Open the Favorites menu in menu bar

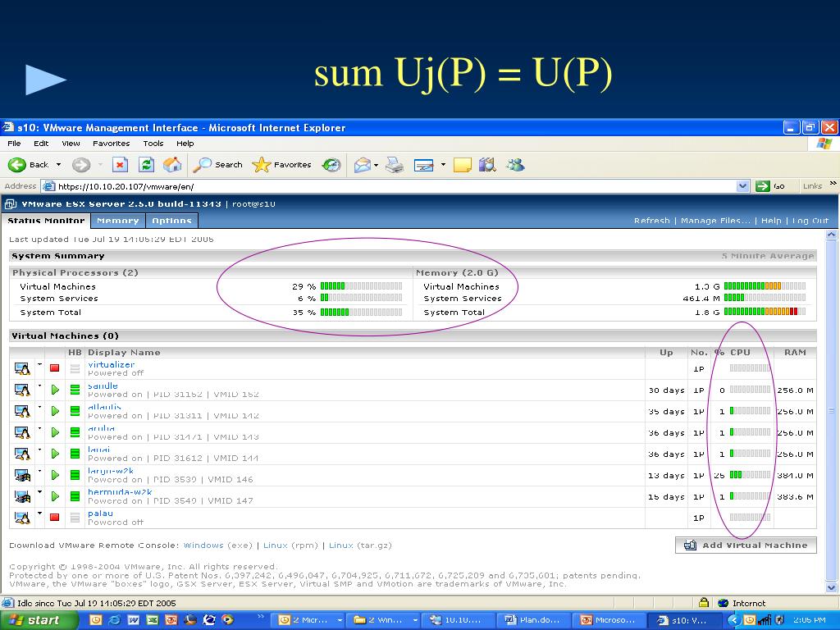pyautogui.click(x=111, y=143)
